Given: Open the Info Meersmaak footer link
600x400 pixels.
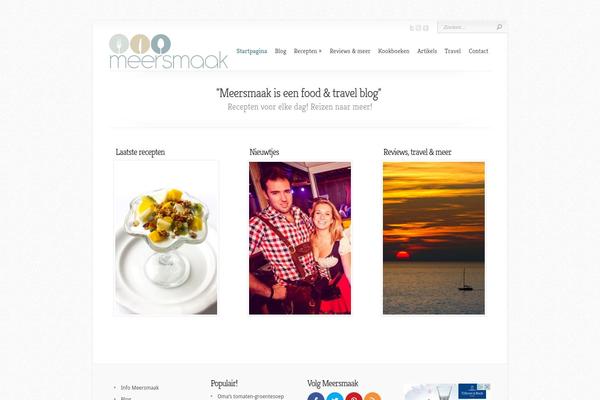Looking at the screenshot, I should (x=140, y=387).
